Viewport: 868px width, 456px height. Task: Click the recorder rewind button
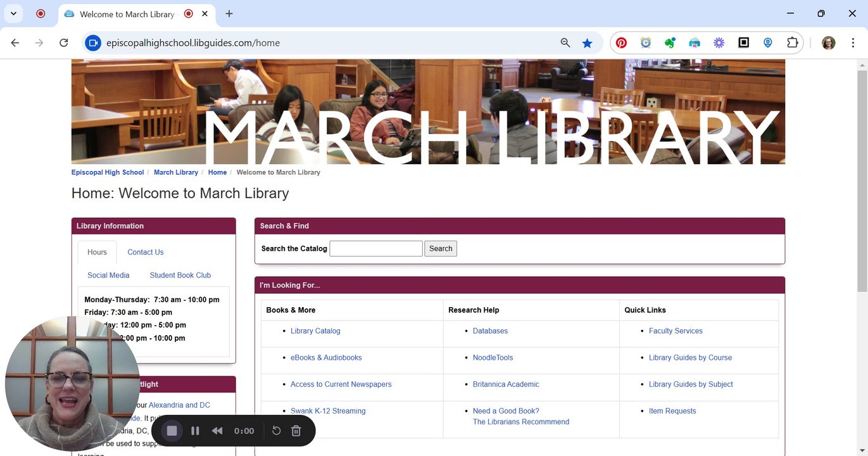[x=217, y=431]
